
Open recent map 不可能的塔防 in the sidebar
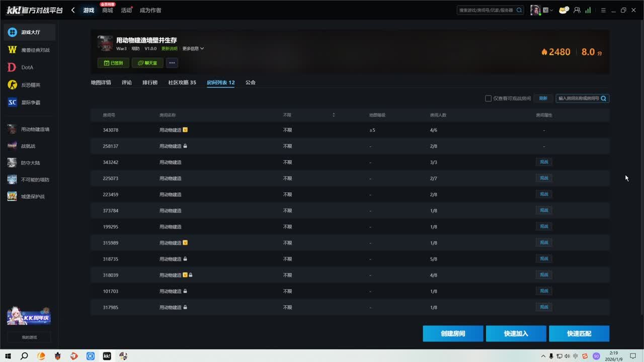pyautogui.click(x=30, y=179)
